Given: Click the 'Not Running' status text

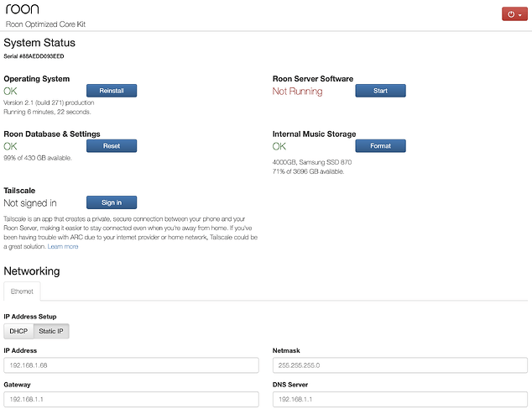Looking at the screenshot, I should point(298,92).
